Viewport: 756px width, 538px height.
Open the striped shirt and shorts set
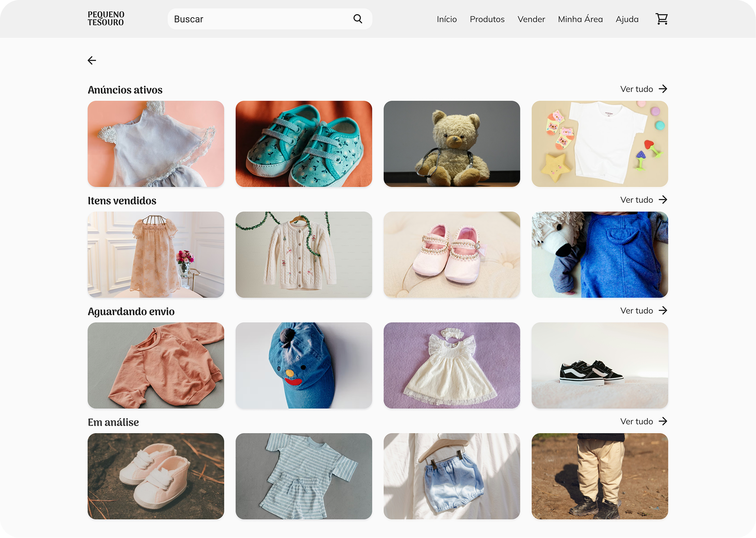(304, 476)
